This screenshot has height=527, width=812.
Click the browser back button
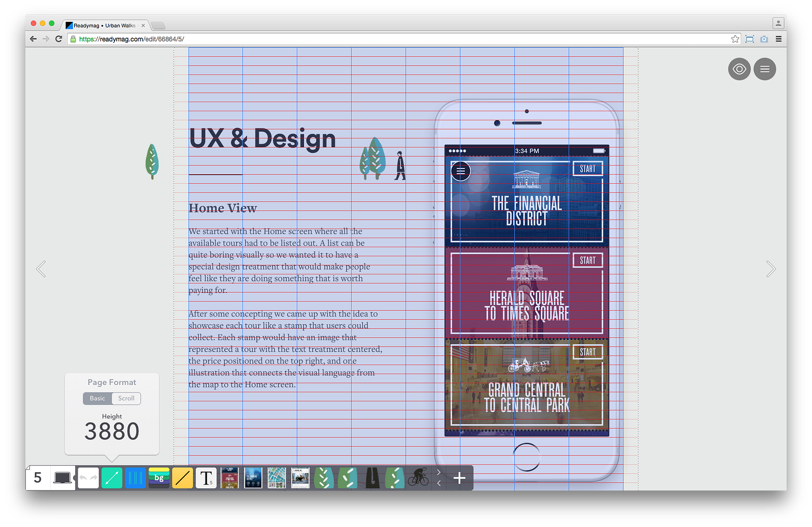pyautogui.click(x=33, y=39)
